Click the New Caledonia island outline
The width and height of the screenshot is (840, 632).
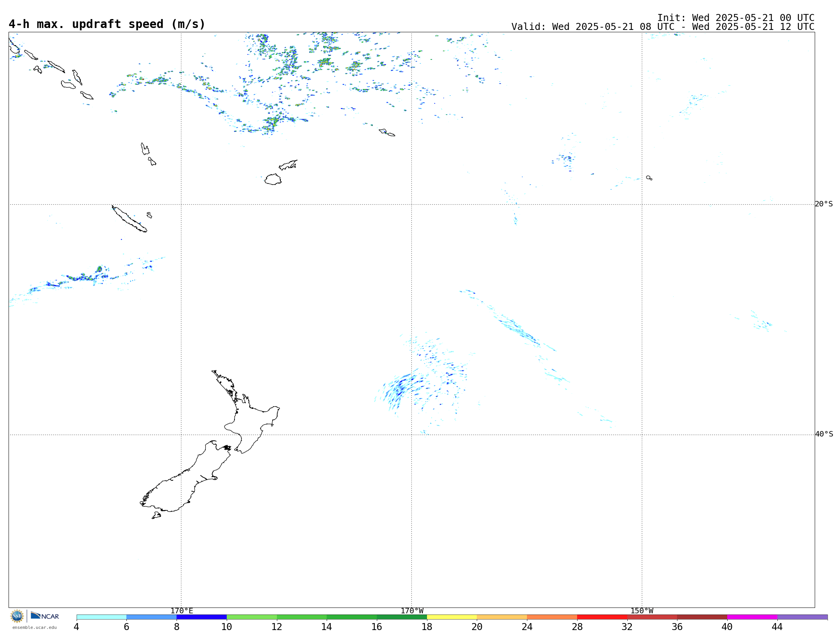tap(129, 219)
